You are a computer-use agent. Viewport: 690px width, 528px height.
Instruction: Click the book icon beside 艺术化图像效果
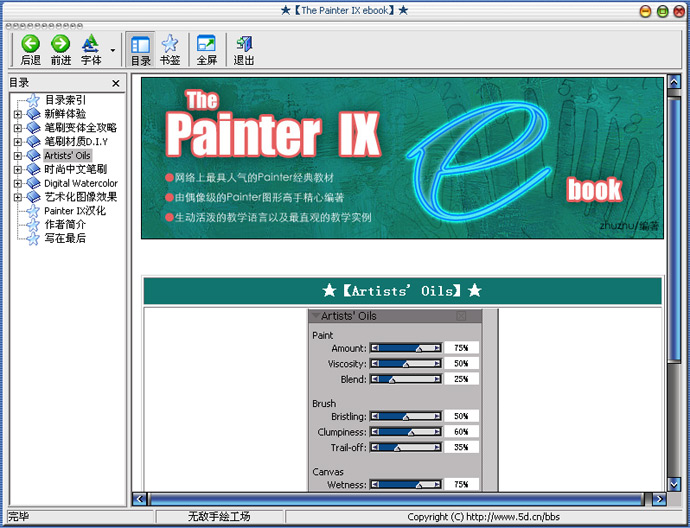(33, 197)
